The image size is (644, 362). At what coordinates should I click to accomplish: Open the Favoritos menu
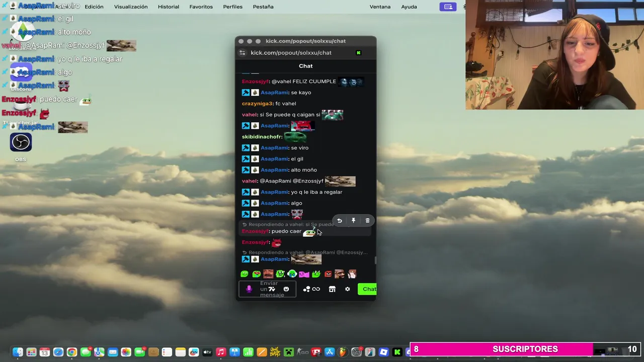[x=201, y=7]
